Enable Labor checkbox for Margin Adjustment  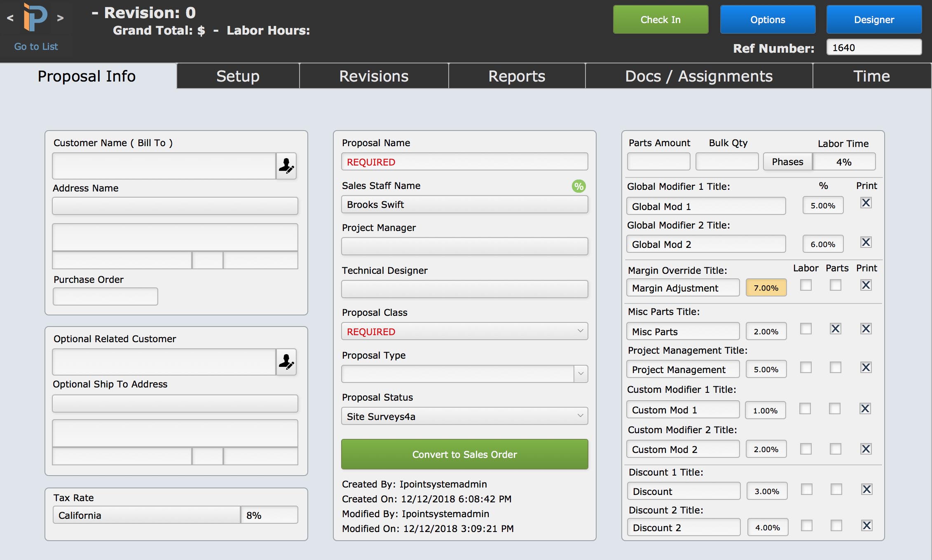coord(806,285)
